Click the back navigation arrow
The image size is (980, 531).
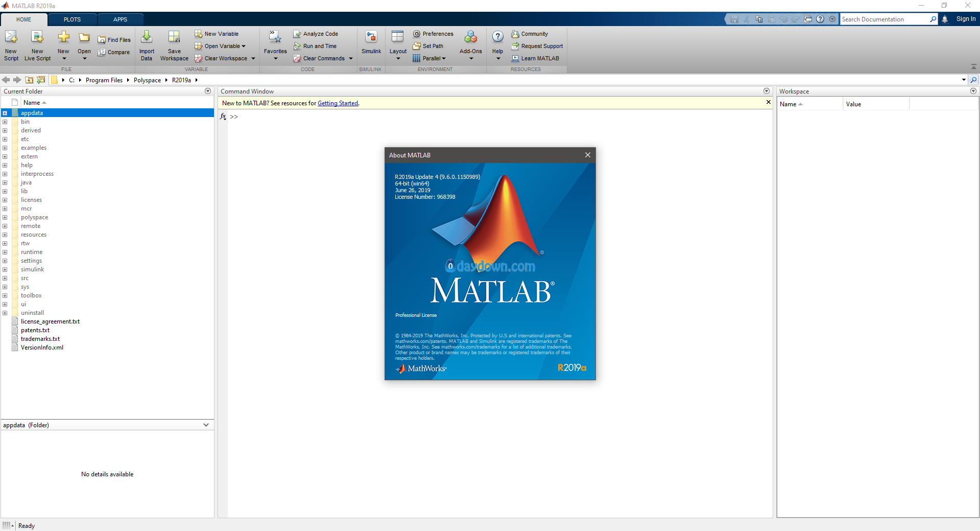point(6,80)
